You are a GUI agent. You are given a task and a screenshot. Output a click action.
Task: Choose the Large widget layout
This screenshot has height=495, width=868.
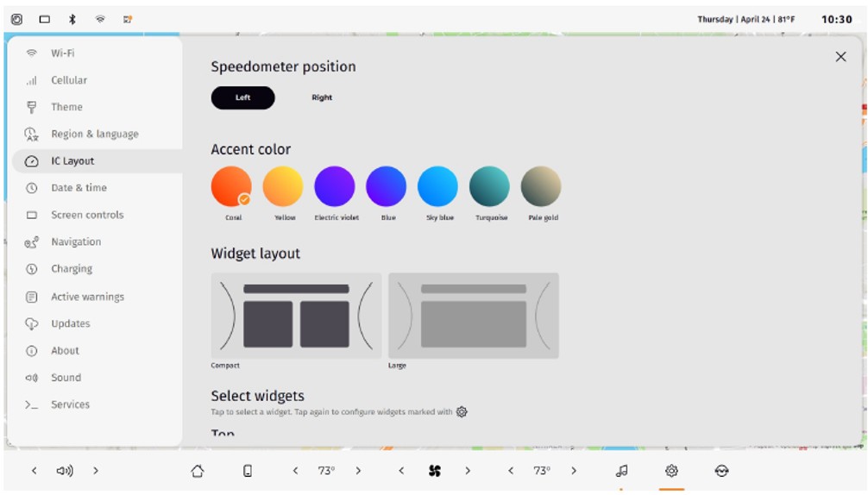coord(473,316)
